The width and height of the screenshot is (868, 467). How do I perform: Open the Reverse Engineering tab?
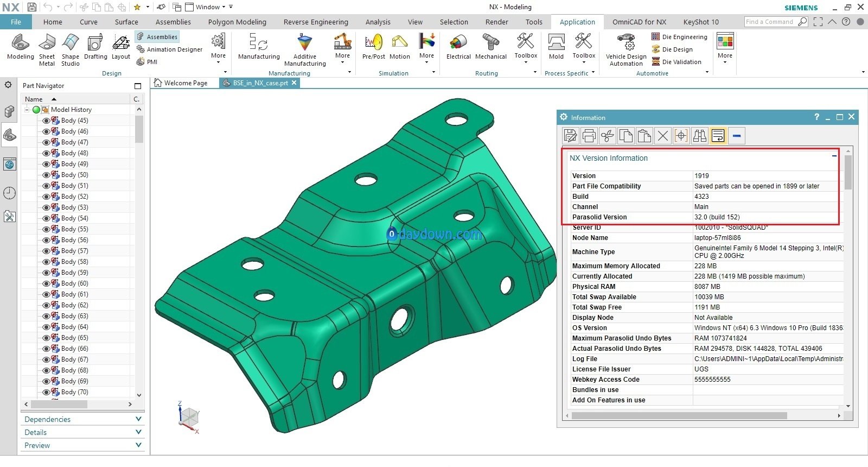pyautogui.click(x=316, y=22)
